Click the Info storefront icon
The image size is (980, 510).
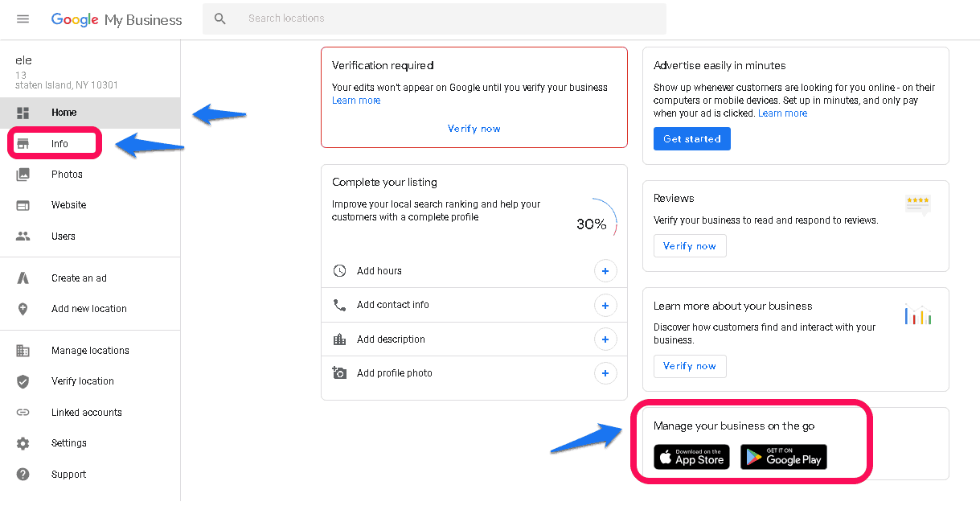[x=23, y=144]
